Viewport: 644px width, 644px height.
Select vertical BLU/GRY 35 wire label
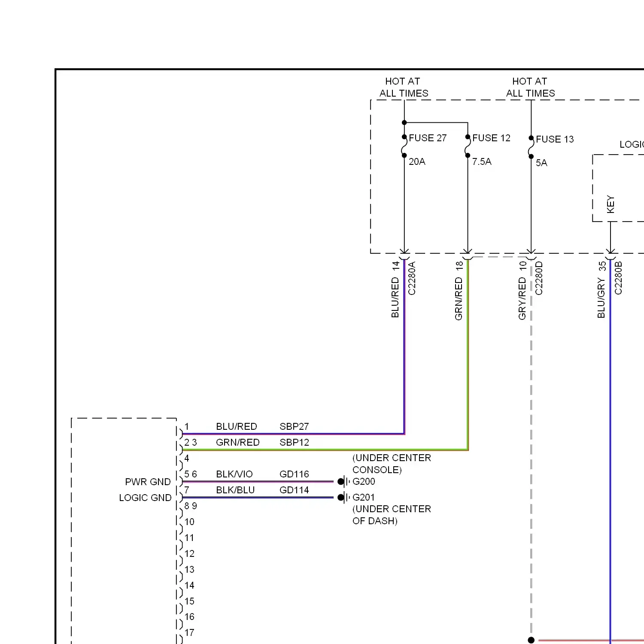pos(601,290)
